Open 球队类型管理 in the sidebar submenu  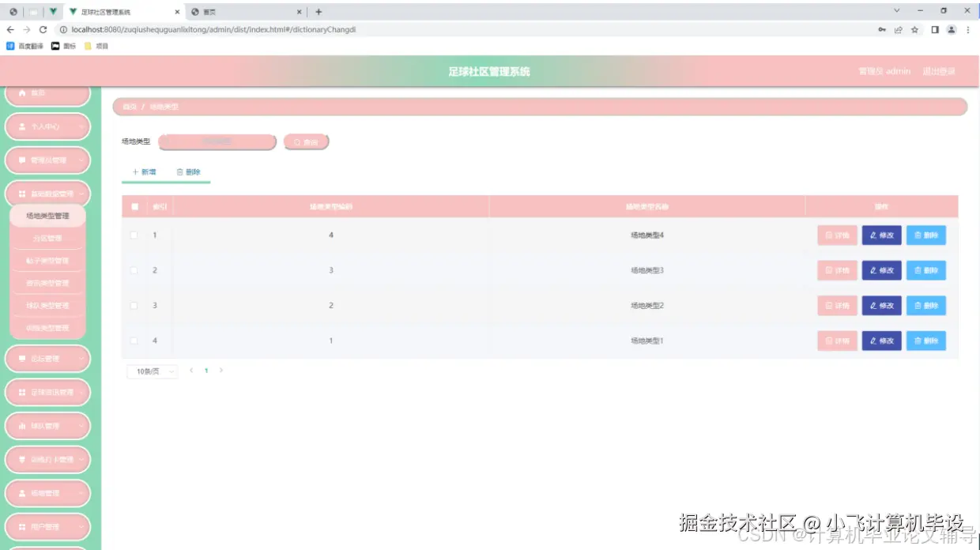47,305
